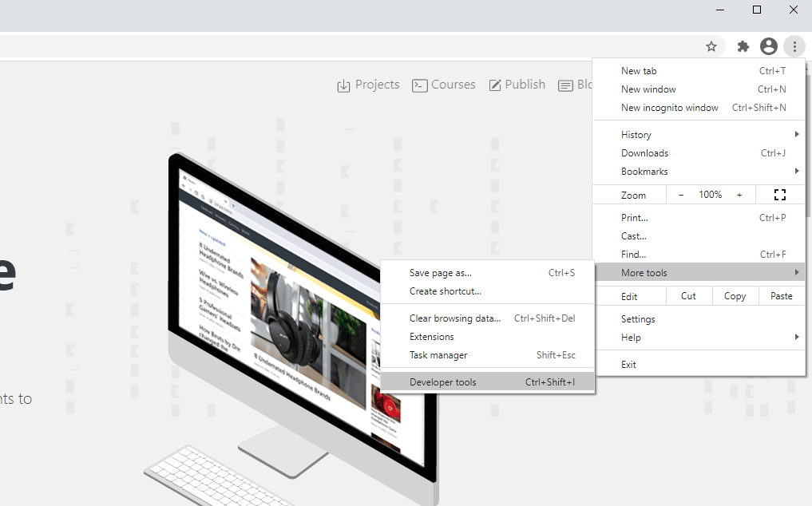Select Create shortcut... in submenu
The height and width of the screenshot is (506, 812).
(487, 291)
